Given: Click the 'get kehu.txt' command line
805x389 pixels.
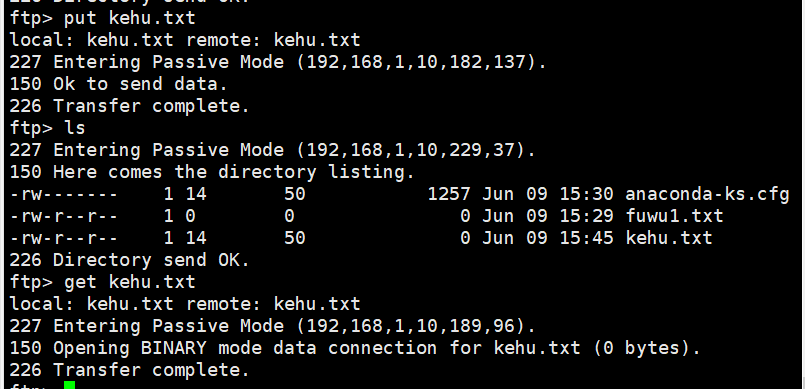Looking at the screenshot, I should 103,282.
